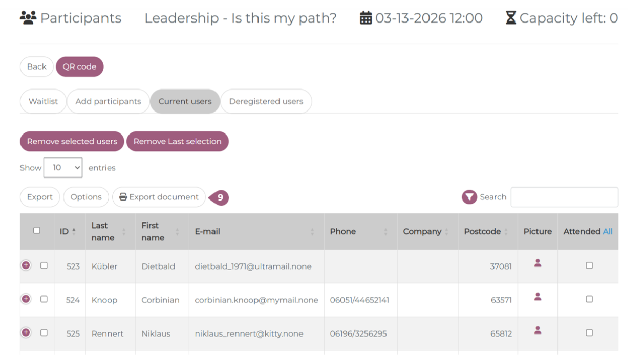The image size is (644, 356).
Task: Click the badge showing 9
Action: pyautogui.click(x=220, y=197)
